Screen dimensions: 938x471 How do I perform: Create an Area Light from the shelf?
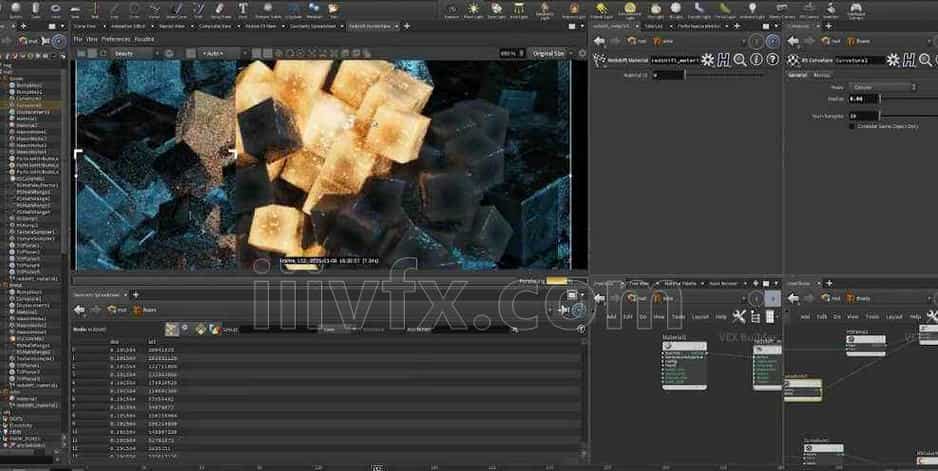click(519, 9)
